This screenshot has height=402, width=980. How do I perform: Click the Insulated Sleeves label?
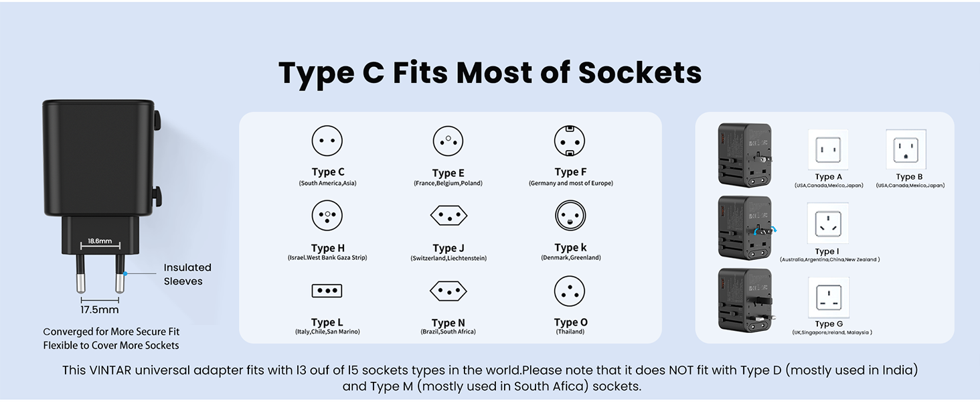pos(187,274)
